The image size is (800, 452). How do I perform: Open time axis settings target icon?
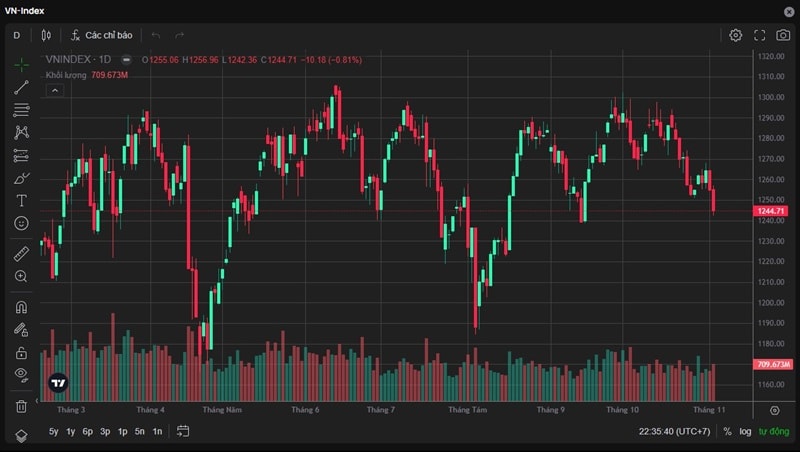point(774,410)
